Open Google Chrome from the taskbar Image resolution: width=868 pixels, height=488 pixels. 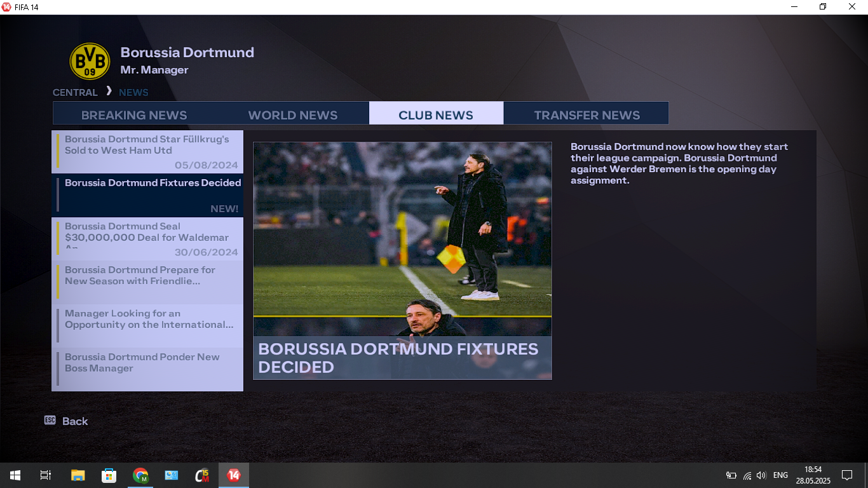[140, 475]
